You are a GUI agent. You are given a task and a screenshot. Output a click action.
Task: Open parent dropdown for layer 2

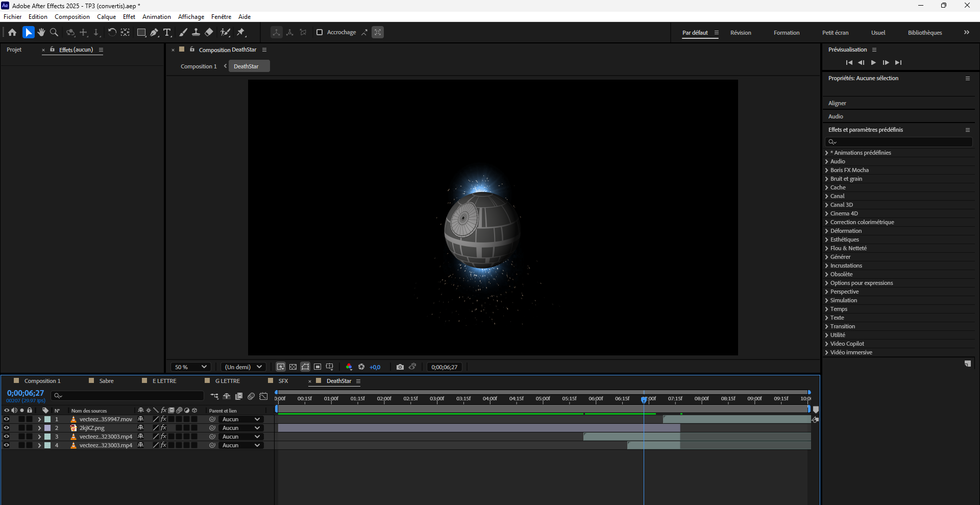241,428
